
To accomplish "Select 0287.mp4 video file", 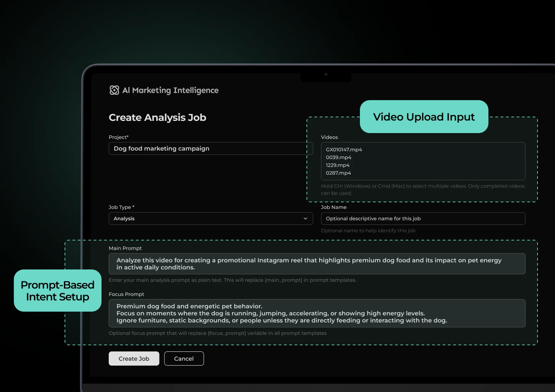I will [x=338, y=173].
